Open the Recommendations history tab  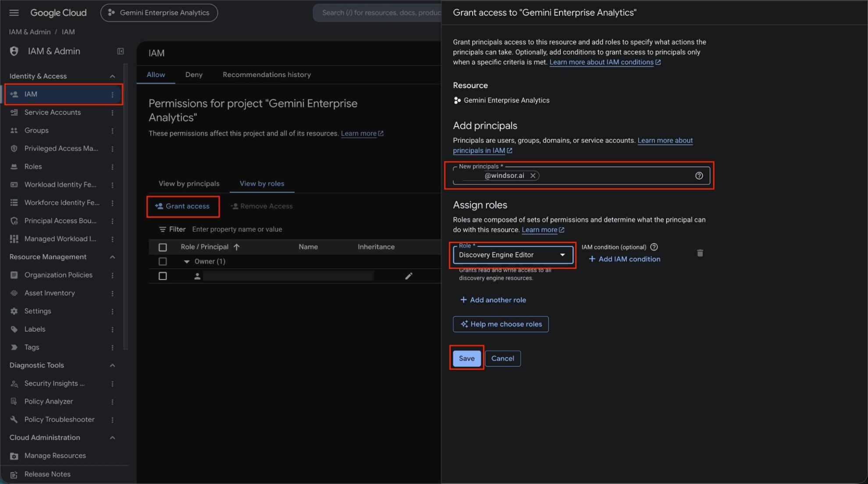pos(267,75)
